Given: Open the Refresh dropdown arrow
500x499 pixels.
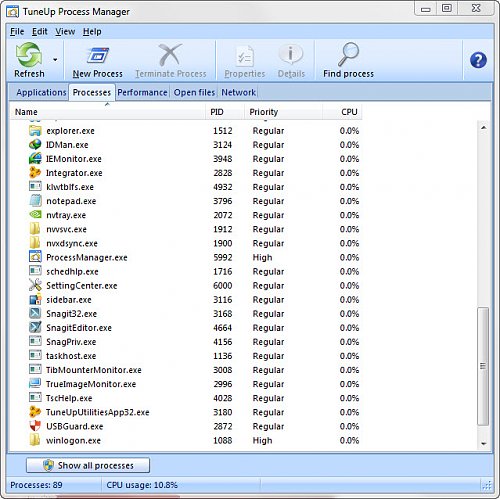Looking at the screenshot, I should click(55, 60).
